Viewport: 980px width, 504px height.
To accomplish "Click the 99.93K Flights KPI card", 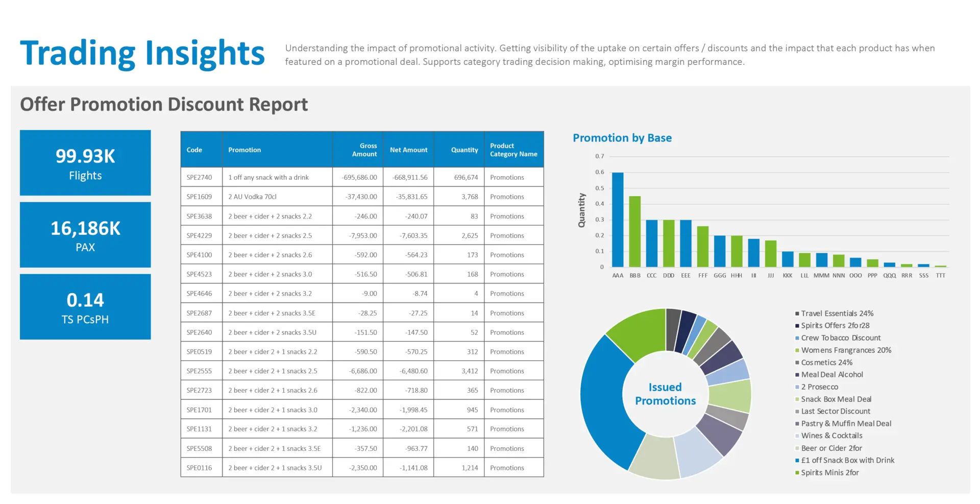I will 85,163.
